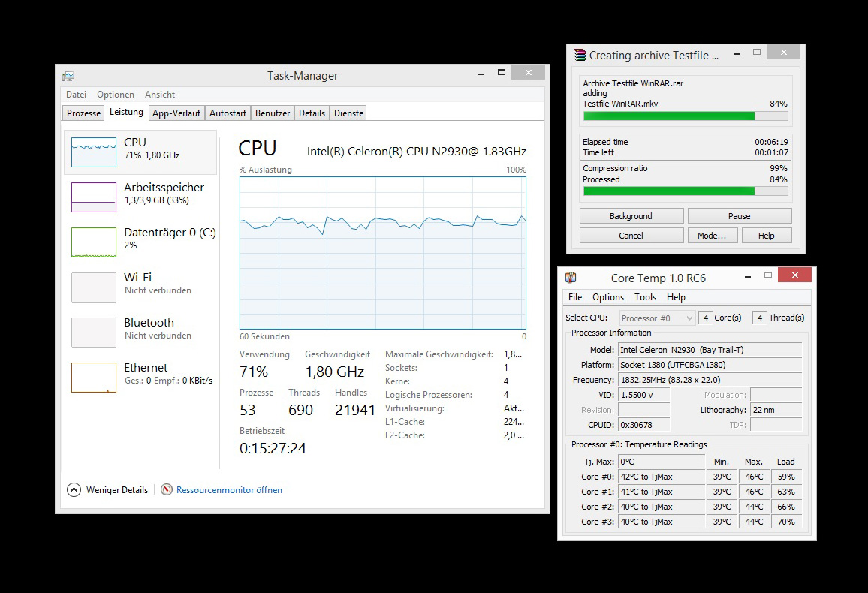868x593 pixels.
Task: Switch to the Details tab
Action: coord(312,113)
